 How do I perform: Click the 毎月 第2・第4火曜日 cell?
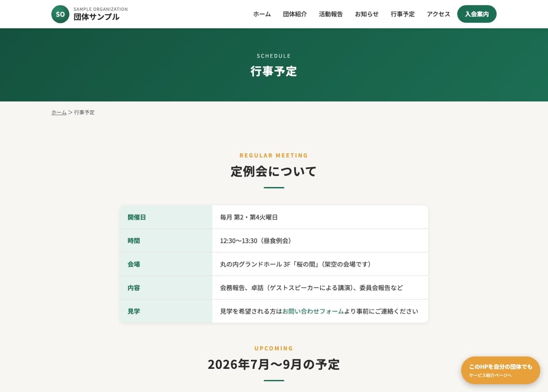coord(320,217)
